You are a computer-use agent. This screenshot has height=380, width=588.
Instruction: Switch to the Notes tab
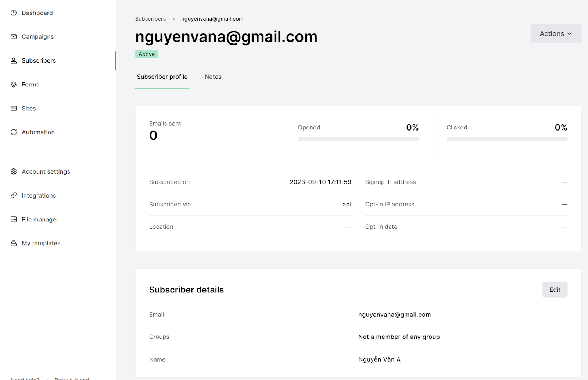[213, 77]
